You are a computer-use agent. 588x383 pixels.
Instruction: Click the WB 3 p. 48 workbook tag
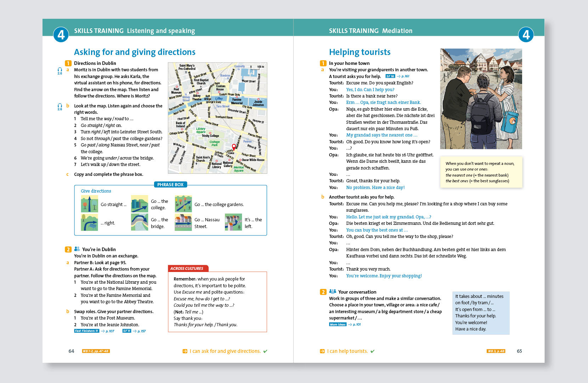click(x=496, y=351)
